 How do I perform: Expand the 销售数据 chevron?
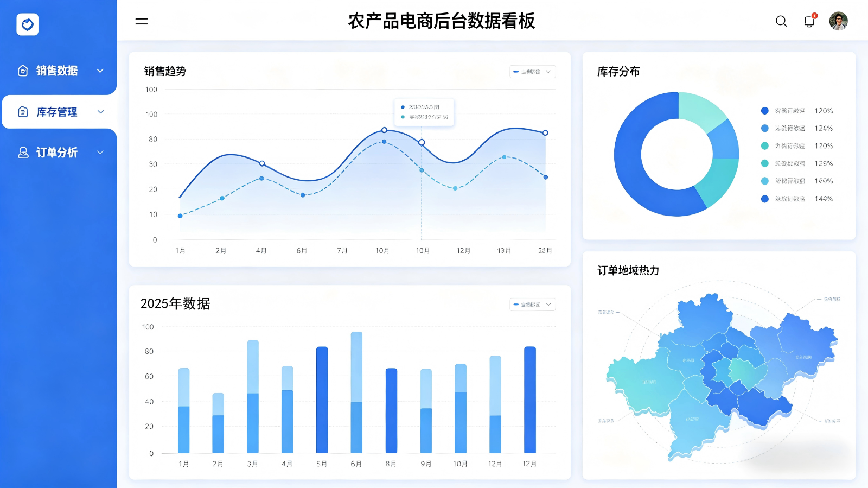coord(100,71)
